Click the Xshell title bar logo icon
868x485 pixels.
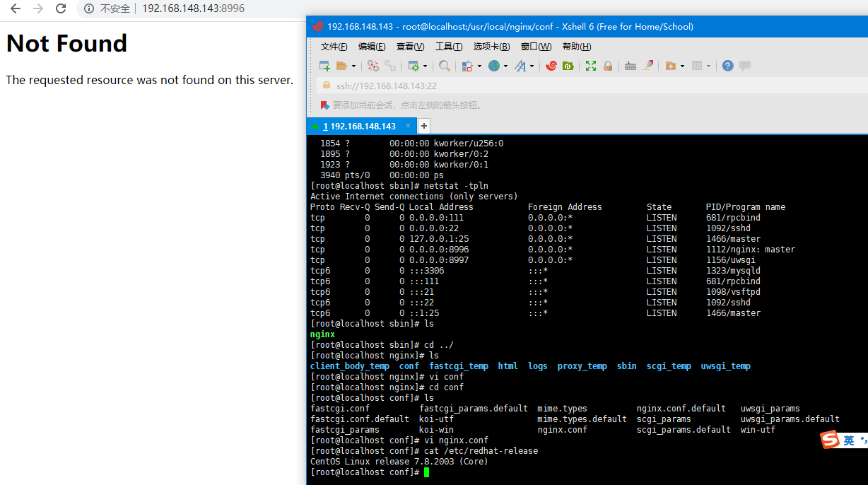(317, 26)
